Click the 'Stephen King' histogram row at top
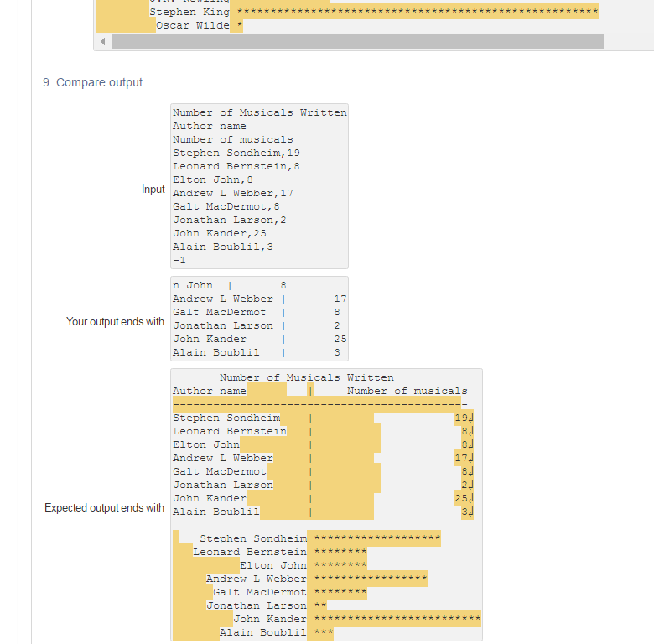Image resolution: width=654 pixels, height=644 pixels. pyautogui.click(x=374, y=12)
